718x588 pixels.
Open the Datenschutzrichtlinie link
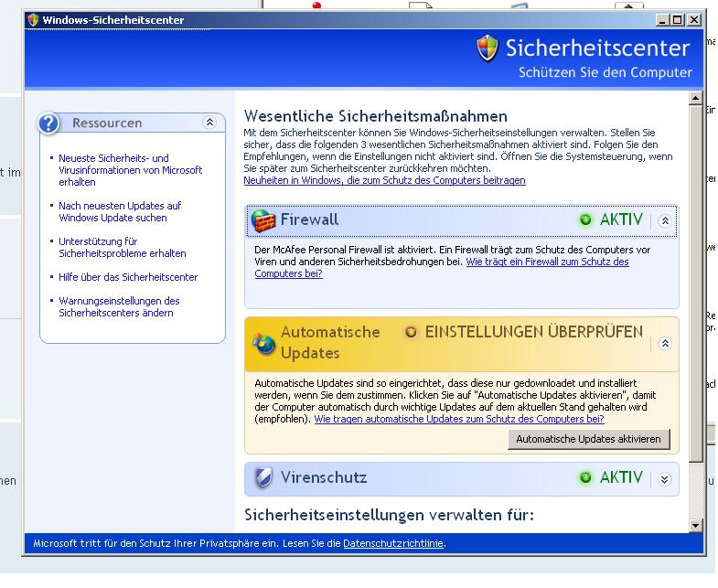(x=393, y=543)
